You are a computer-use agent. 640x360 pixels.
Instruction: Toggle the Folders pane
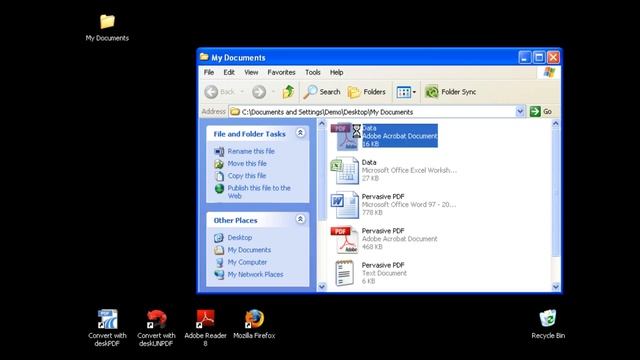[367, 92]
